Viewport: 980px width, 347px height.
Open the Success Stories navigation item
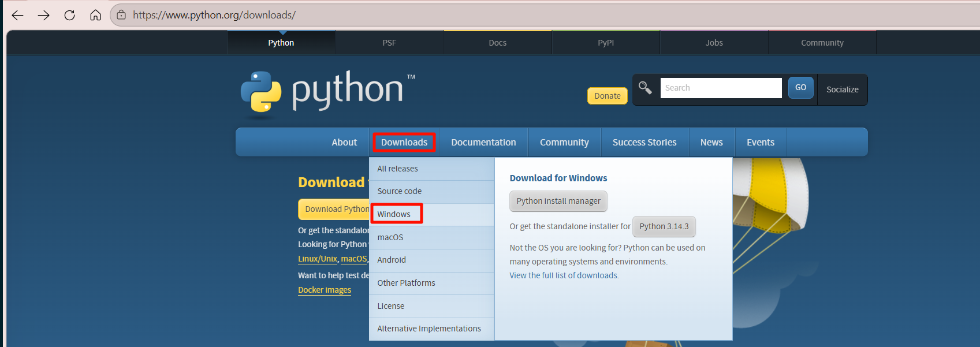coord(644,142)
